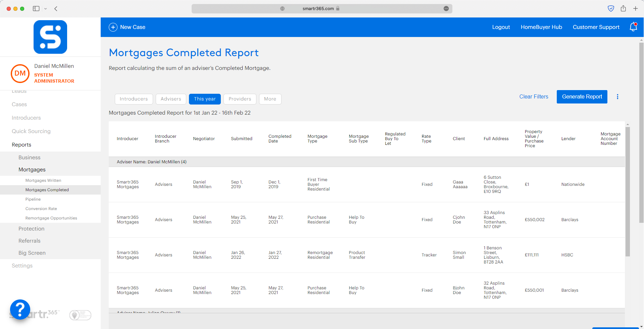Click the Submitted column header

[242, 139]
